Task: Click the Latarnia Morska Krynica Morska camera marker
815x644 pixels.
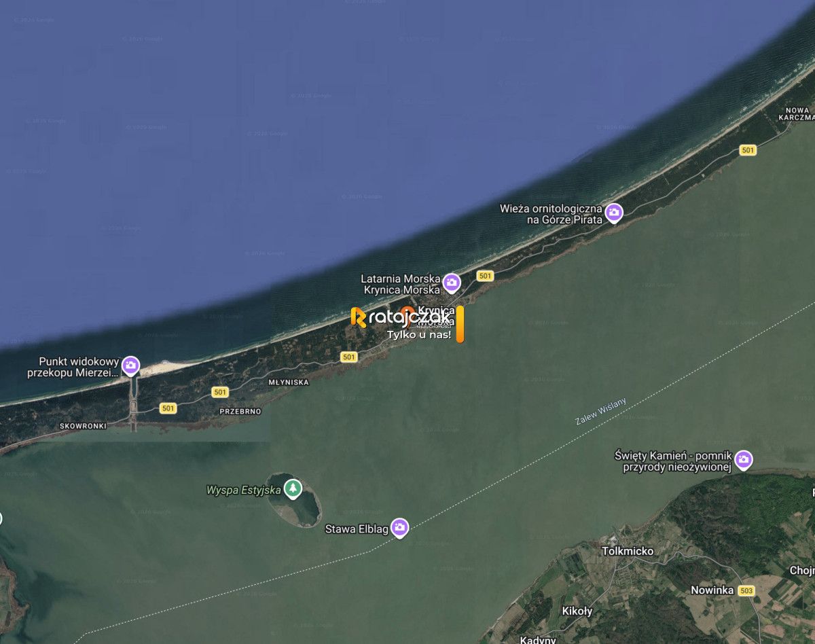Action: 452,282
